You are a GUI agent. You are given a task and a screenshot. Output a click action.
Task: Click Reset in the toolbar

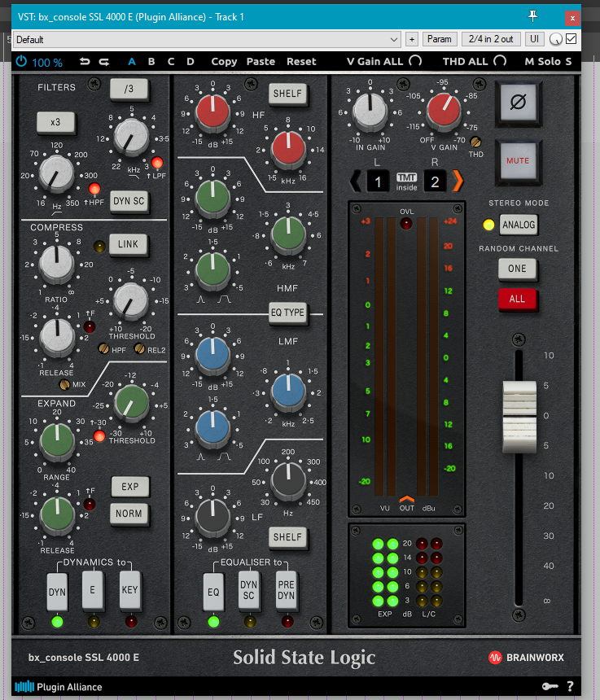(x=301, y=62)
